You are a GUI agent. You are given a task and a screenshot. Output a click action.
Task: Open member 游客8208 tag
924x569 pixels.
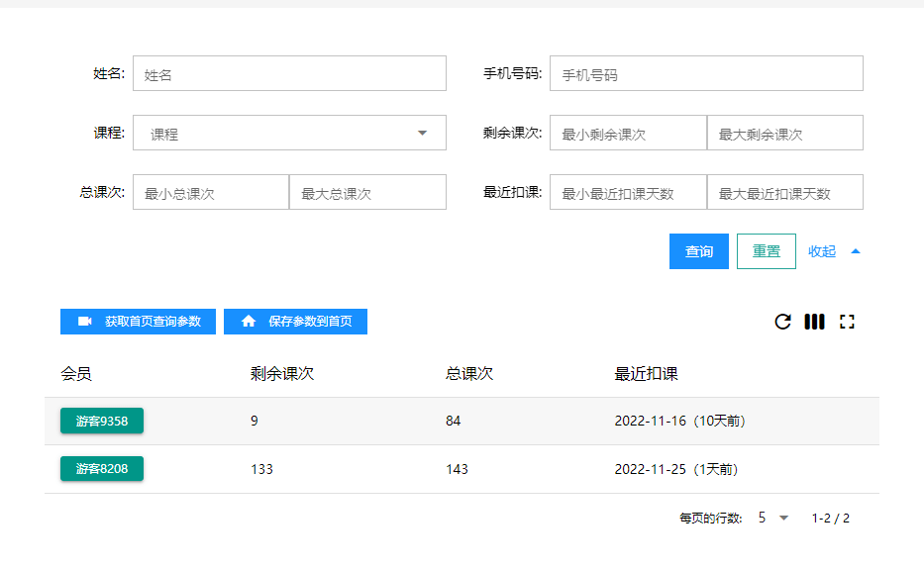102,469
